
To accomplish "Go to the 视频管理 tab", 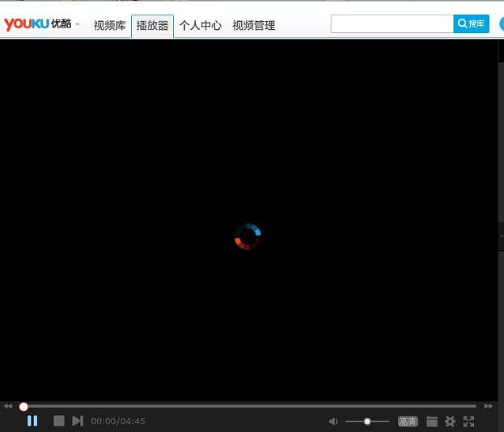I will [253, 26].
